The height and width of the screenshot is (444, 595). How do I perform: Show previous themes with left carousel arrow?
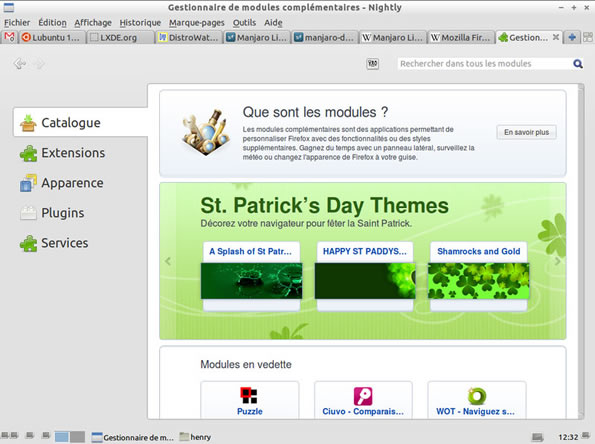[168, 261]
